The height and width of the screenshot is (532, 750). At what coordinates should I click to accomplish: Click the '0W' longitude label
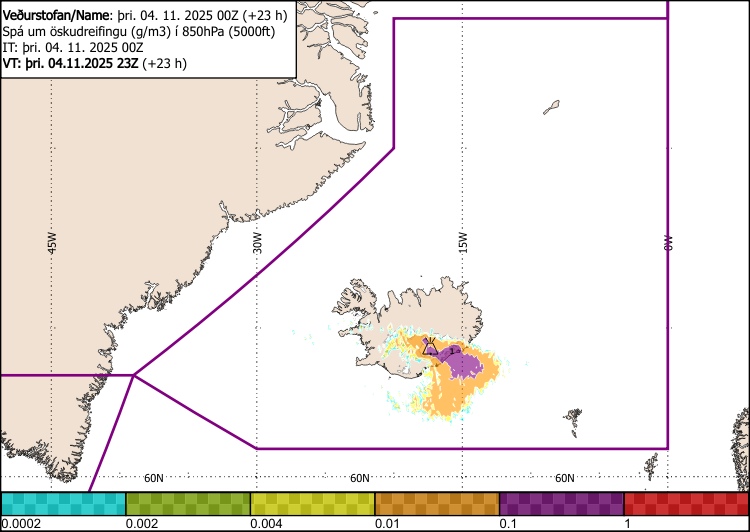668,243
